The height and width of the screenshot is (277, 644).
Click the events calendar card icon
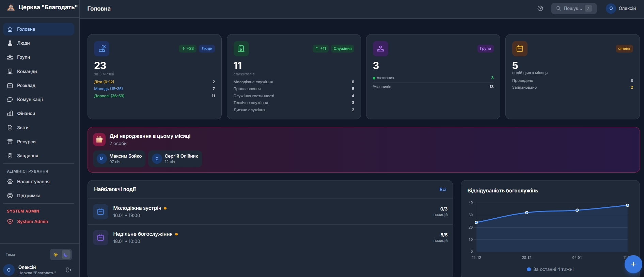(520, 49)
